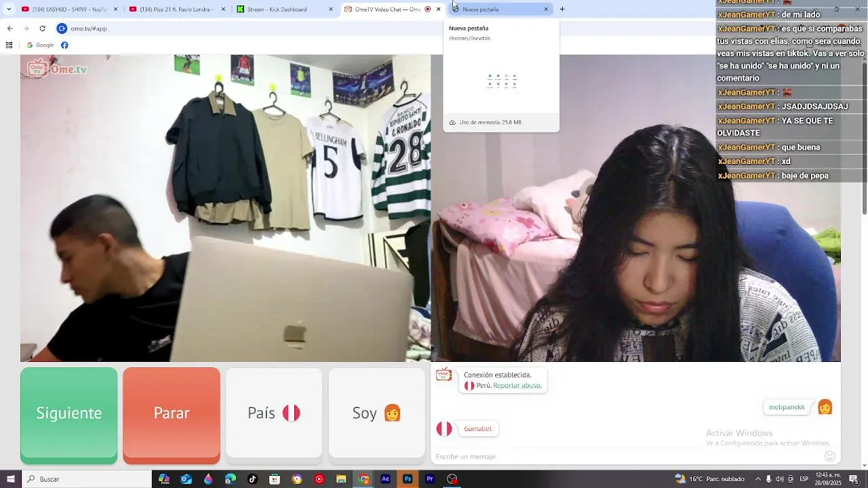This screenshot has width=868, height=488.
Task: Open the Google bookmark
Action: [x=40, y=45]
